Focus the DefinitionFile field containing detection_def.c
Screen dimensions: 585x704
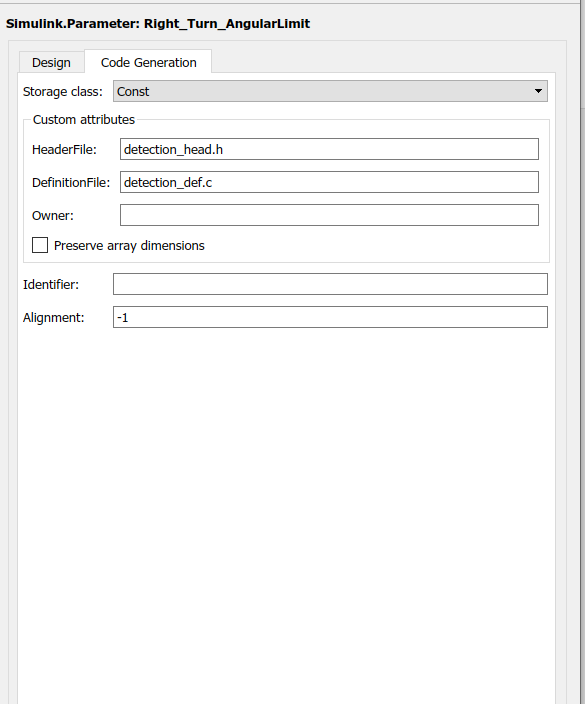pyautogui.click(x=329, y=182)
